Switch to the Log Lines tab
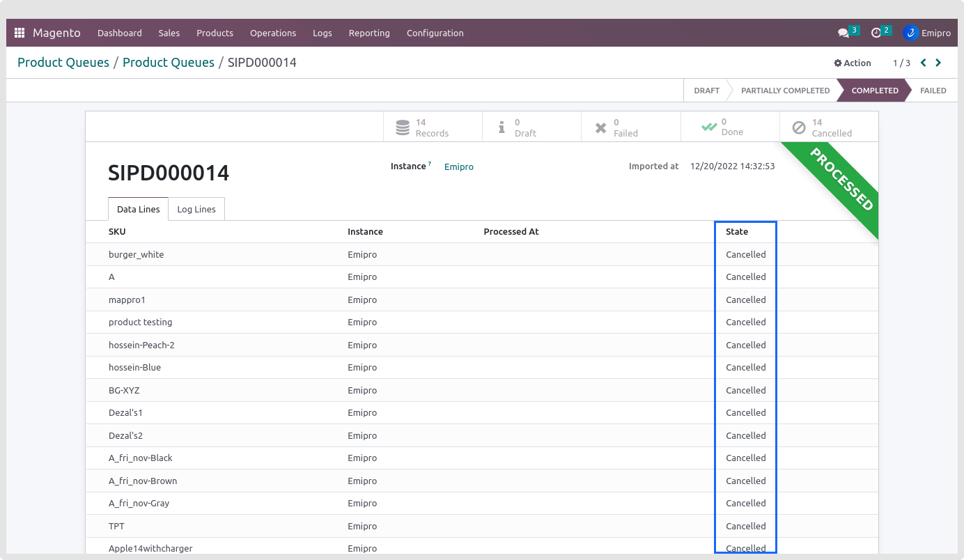964x560 pixels. 196,209
